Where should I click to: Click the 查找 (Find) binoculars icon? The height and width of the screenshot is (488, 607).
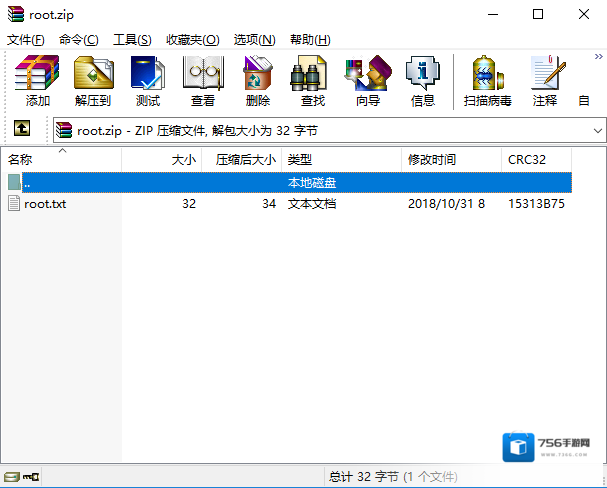tap(313, 75)
